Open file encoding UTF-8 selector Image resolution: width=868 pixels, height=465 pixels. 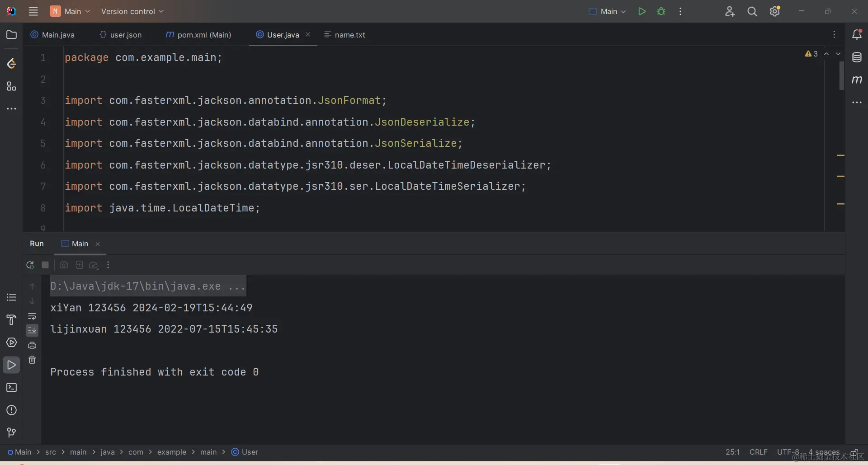click(788, 452)
